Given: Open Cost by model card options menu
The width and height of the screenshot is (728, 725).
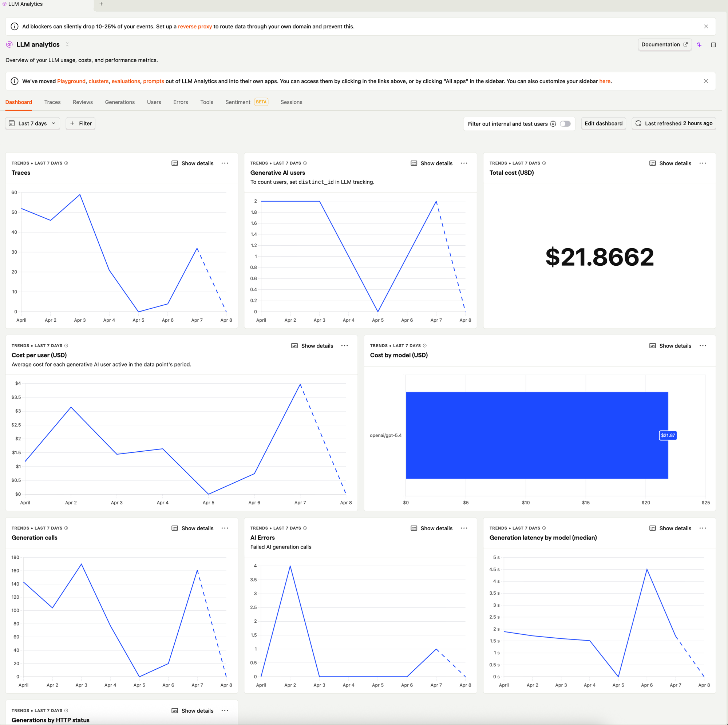Looking at the screenshot, I should pyautogui.click(x=703, y=345).
